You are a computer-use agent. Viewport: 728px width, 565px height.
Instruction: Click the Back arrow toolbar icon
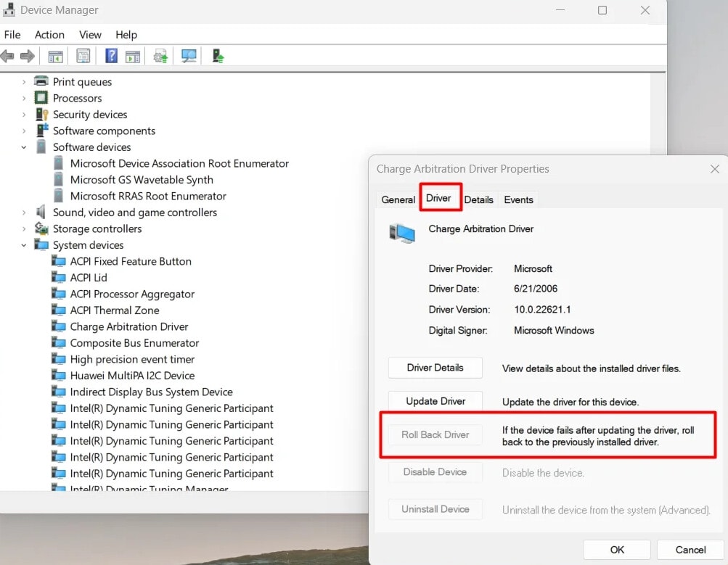coord(7,57)
